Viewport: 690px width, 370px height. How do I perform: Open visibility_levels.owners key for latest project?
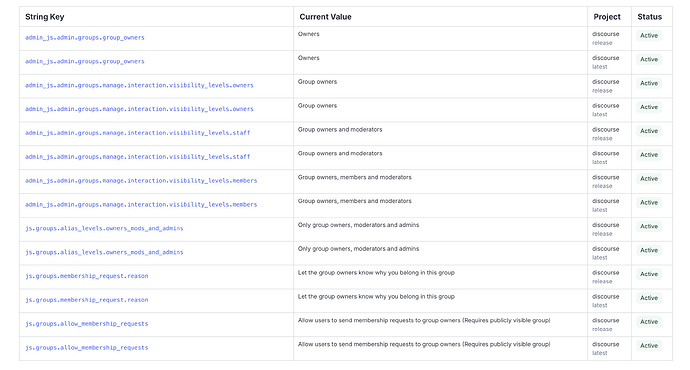pyautogui.click(x=139, y=109)
